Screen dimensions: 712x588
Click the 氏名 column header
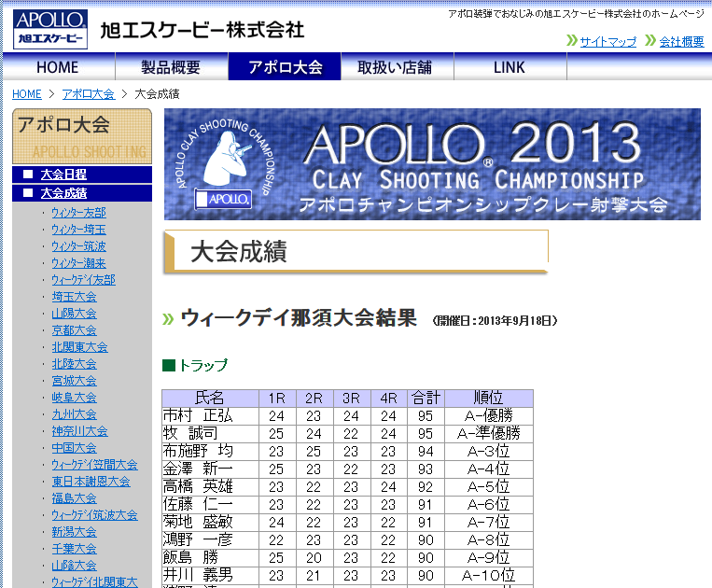tap(210, 399)
